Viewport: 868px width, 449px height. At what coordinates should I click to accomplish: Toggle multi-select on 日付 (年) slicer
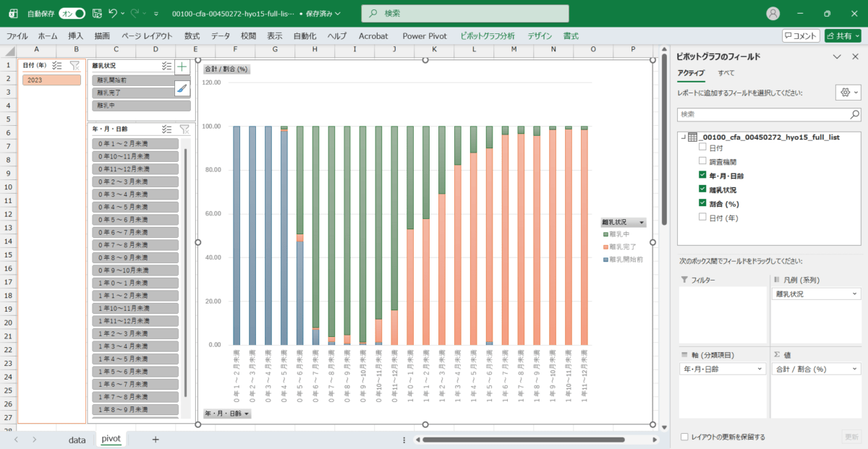(x=57, y=66)
